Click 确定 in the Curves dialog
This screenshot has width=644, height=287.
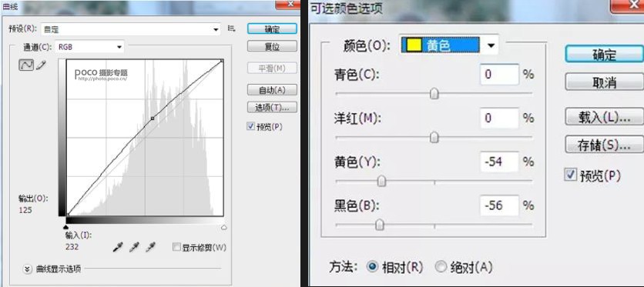(272, 29)
